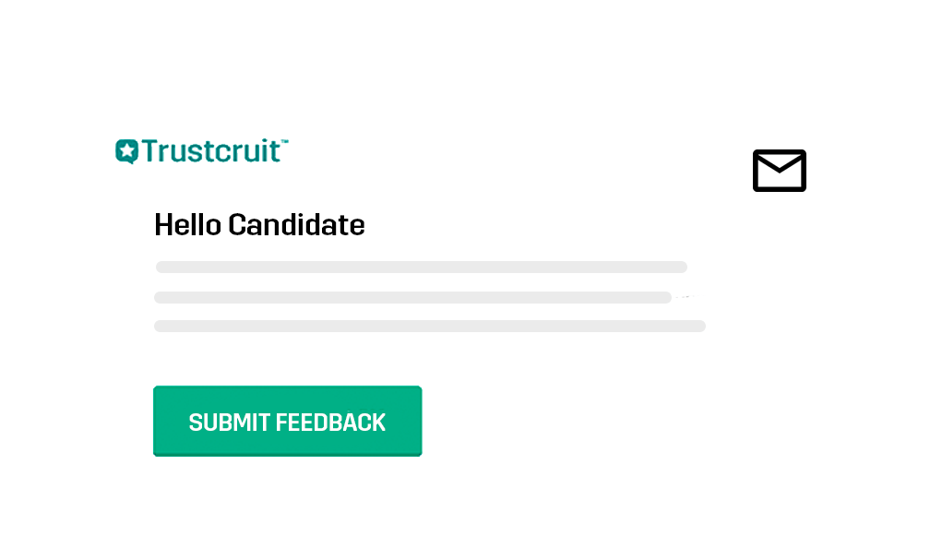Click the SUBMIT FEEDBACK button
The image size is (942, 560).
[x=287, y=422]
